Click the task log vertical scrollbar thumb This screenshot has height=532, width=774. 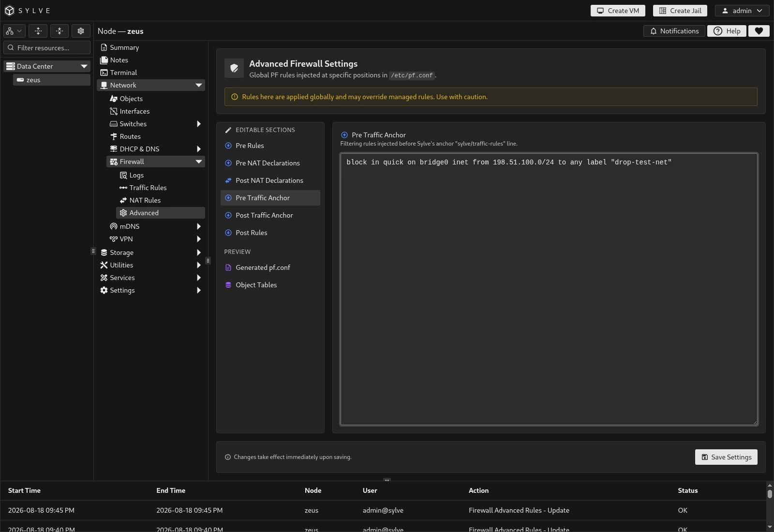(770, 494)
